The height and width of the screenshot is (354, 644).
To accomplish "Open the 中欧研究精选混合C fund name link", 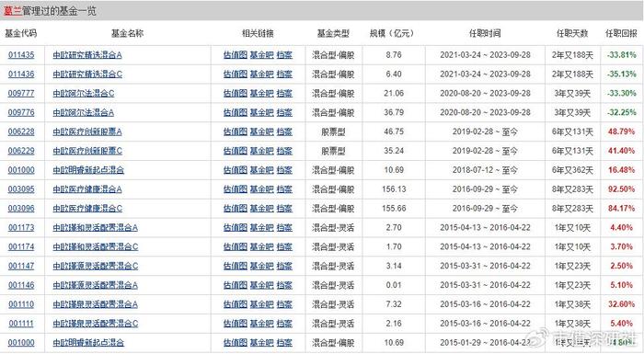I will [x=87, y=74].
